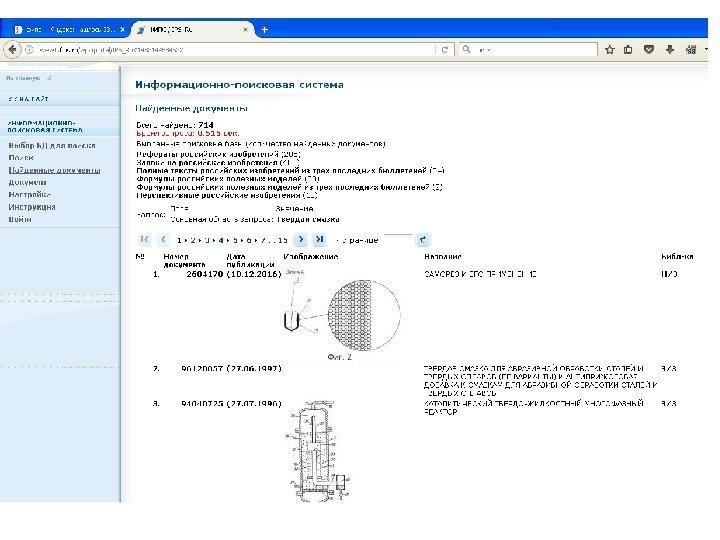The width and height of the screenshot is (720, 540).
Task: Go back using the browser back arrow
Action: pyautogui.click(x=12, y=50)
